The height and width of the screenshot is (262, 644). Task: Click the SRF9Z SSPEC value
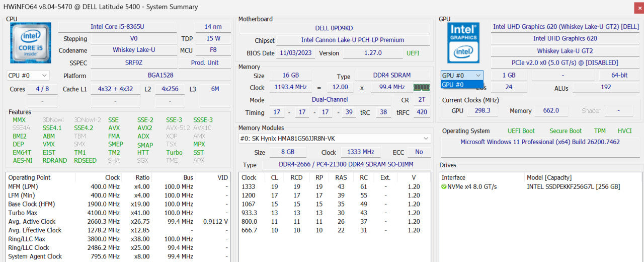click(134, 62)
